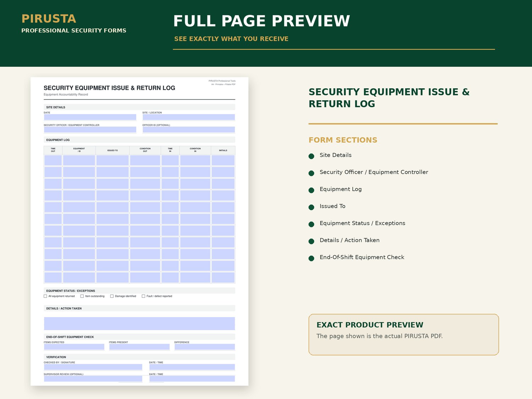Click 'Equipment Log' in the form sections list

340,189
